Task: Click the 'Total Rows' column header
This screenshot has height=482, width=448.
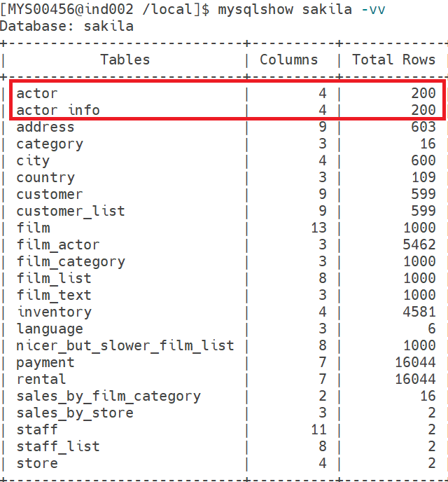Action: pyautogui.click(x=394, y=60)
